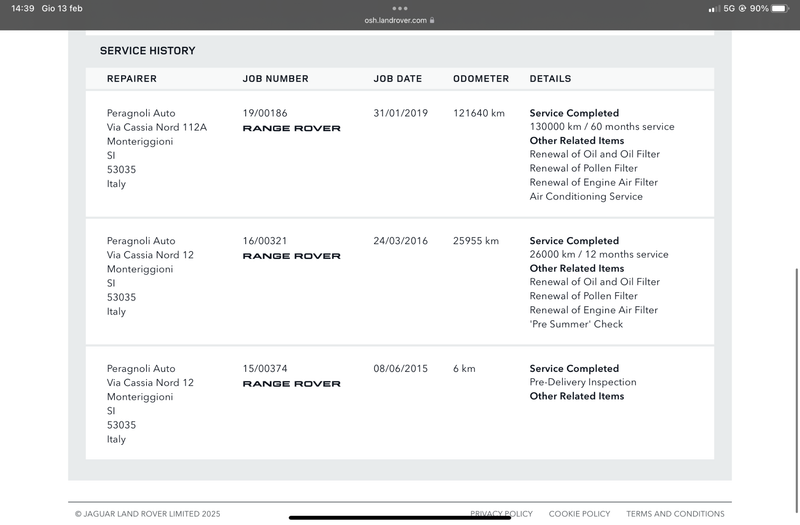Screen dimensions: 800x525
Task: Tap the home indicator bar at bottom
Action: click(x=399, y=518)
